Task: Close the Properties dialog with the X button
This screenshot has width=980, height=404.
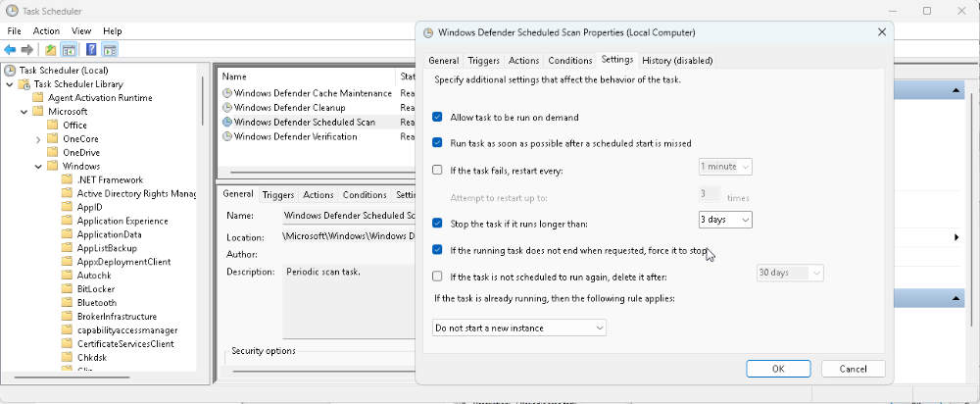Action: coord(882,32)
